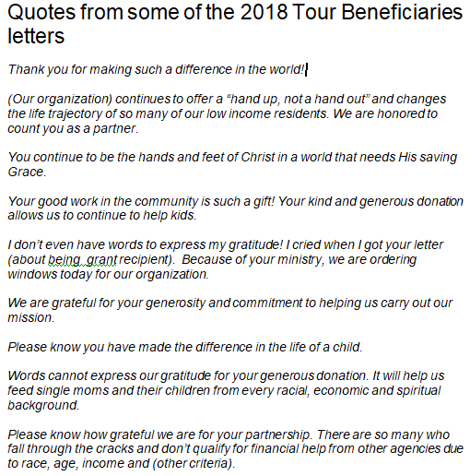The width and height of the screenshot is (470, 476).
Task: Click "allows us to continue to help kids"
Action: (x=101, y=215)
